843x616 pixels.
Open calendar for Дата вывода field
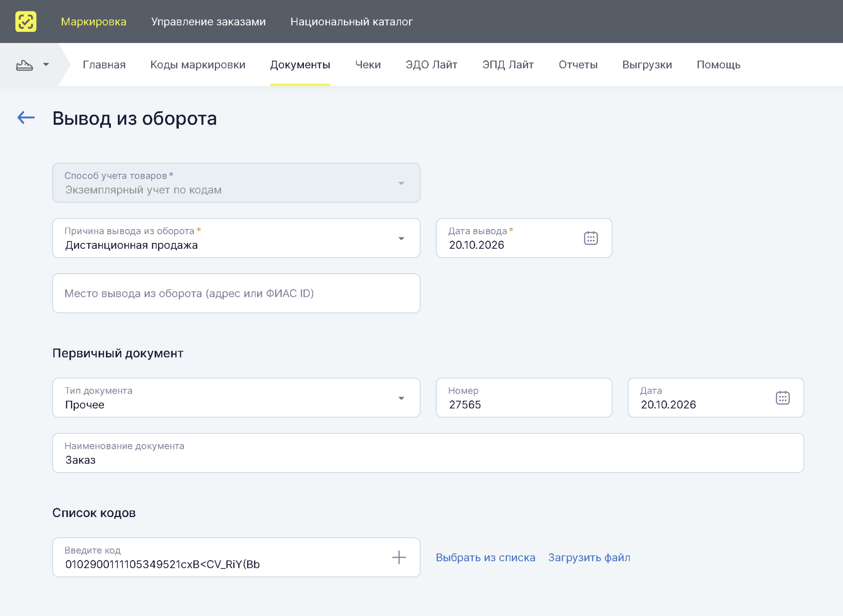click(591, 238)
